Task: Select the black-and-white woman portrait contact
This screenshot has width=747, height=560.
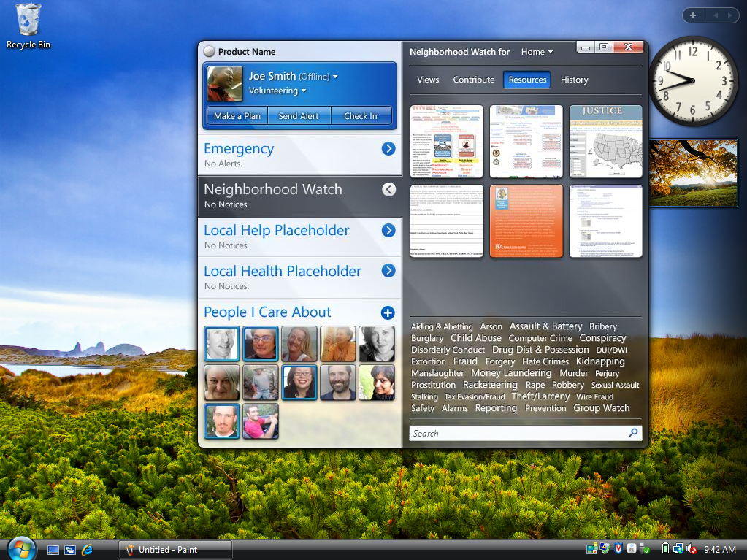Action: [x=376, y=343]
